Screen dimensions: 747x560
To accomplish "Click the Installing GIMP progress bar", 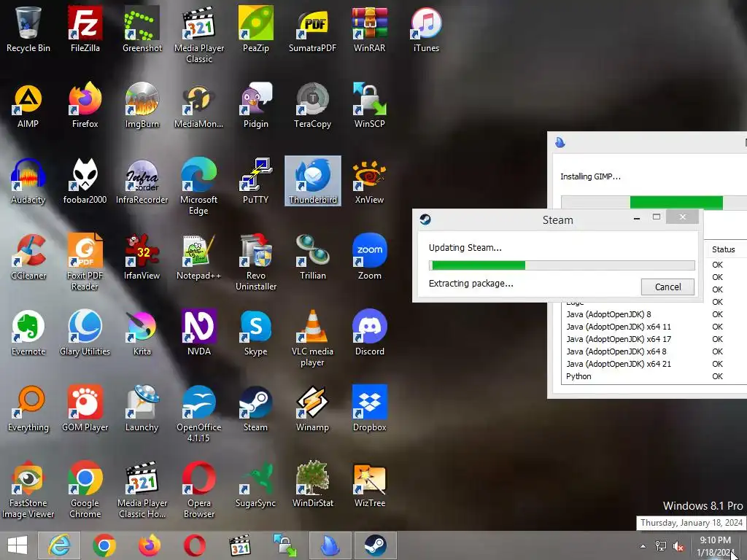I will [x=654, y=203].
